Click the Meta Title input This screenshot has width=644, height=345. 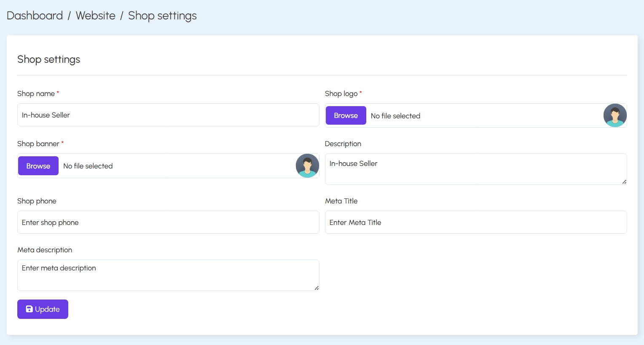click(x=476, y=222)
